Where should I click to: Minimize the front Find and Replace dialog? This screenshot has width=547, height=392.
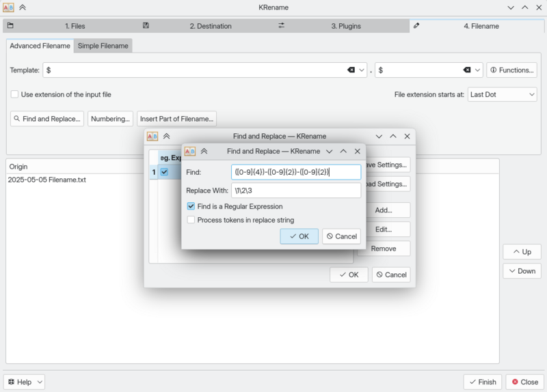click(x=329, y=151)
